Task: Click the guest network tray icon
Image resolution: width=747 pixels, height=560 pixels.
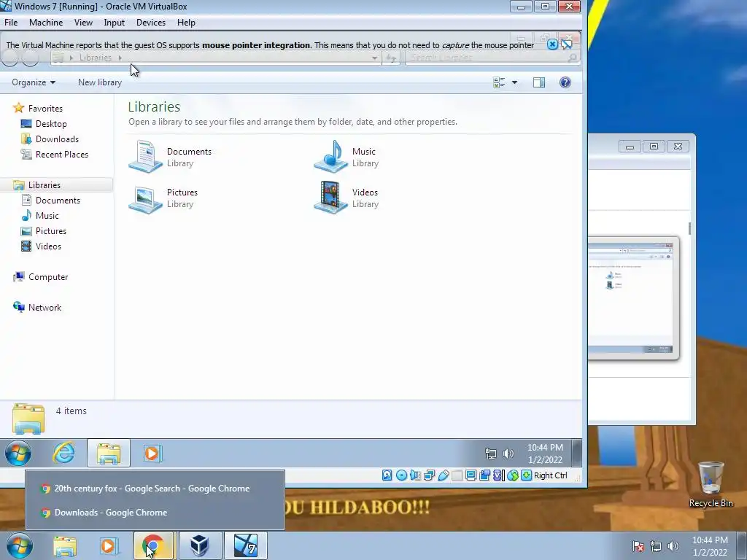Action: coord(490,454)
